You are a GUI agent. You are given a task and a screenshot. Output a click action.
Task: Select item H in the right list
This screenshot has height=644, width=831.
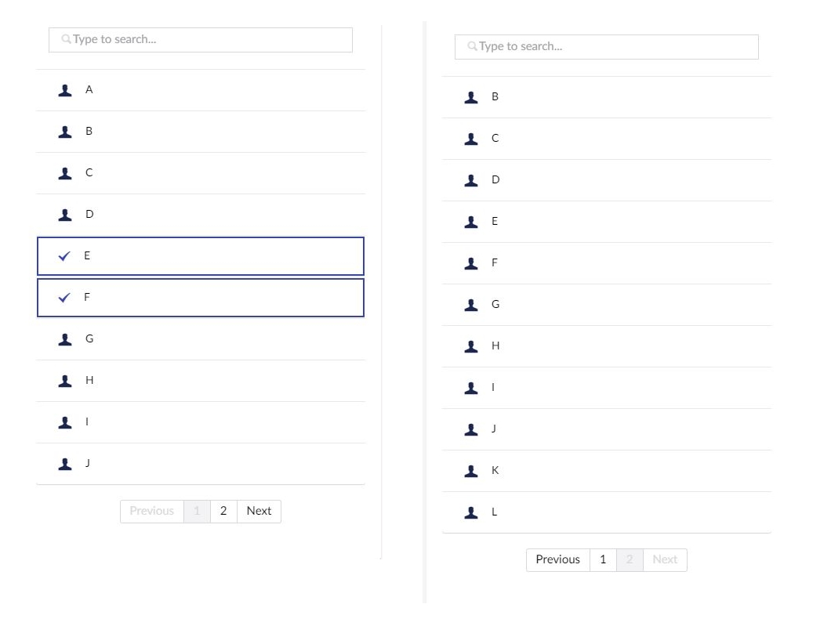coord(606,346)
